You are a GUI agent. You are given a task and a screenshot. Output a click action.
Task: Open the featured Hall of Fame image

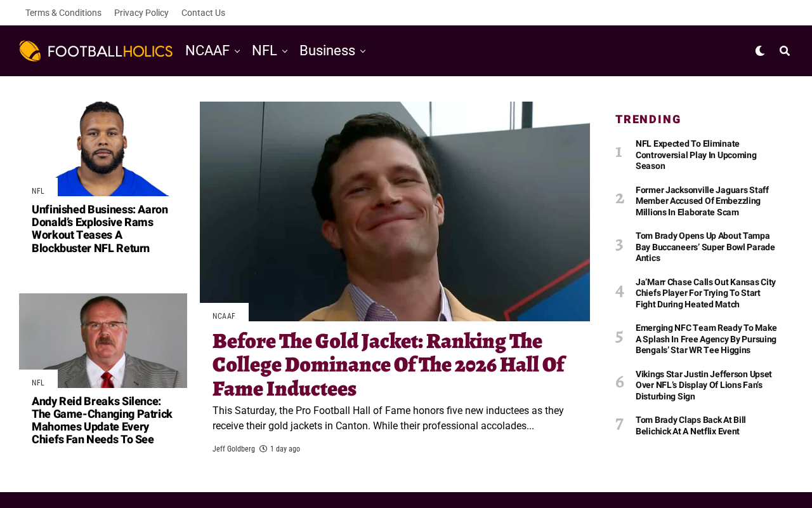395,211
